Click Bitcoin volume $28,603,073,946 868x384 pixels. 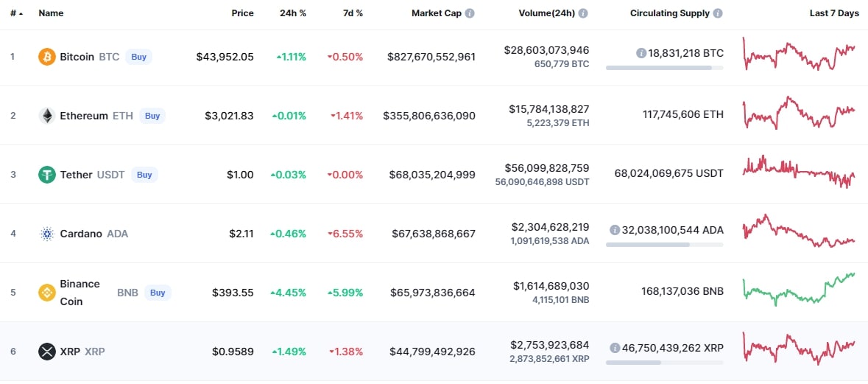pos(546,50)
